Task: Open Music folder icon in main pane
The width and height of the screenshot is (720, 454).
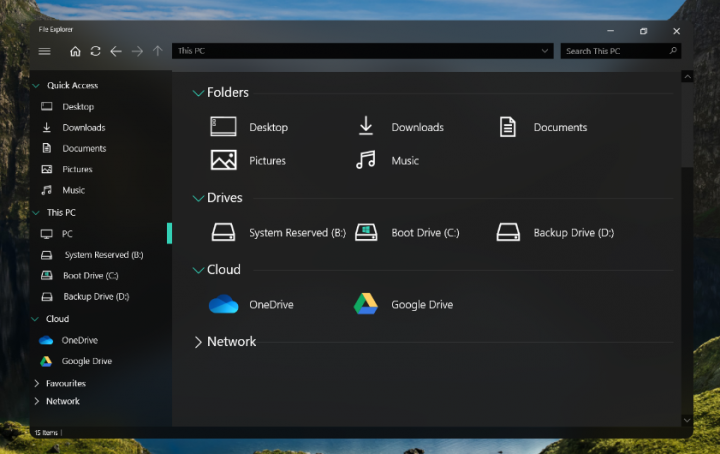Action: (x=366, y=160)
